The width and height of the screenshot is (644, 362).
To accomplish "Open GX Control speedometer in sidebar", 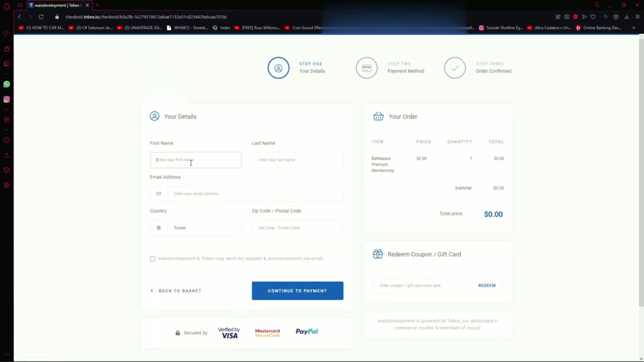I will tap(6, 33).
